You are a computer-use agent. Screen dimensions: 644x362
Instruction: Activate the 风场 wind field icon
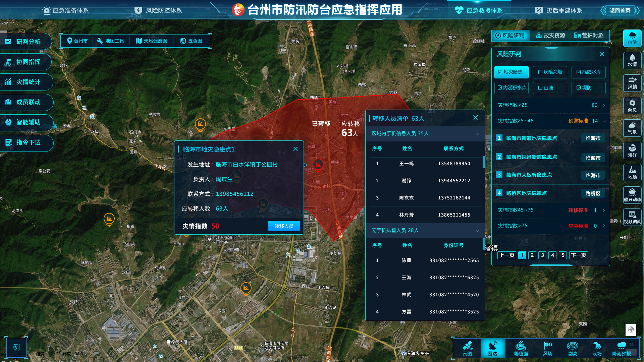coord(547,348)
